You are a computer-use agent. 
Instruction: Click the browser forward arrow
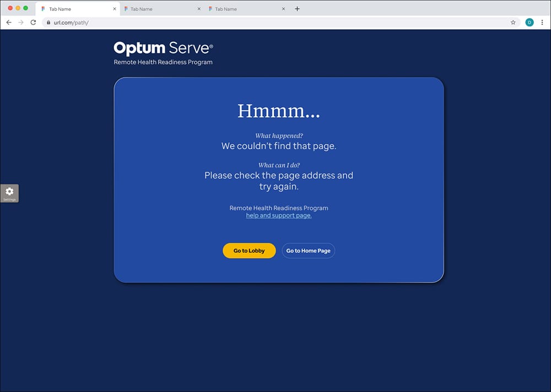click(x=21, y=23)
